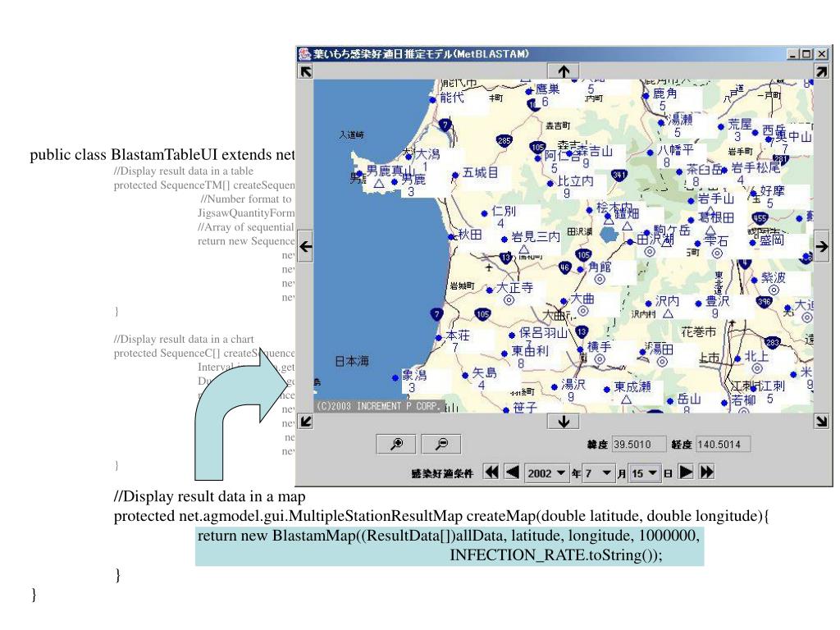This screenshot has width=840, height=630.
Task: Select the 仁別 station on the map
Action: [484, 213]
